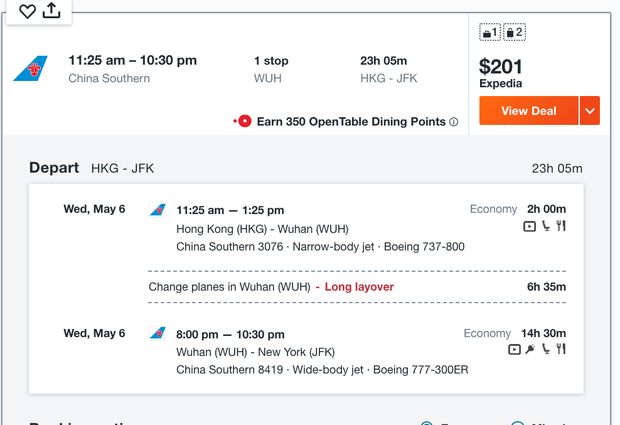Screen dimensions: 620x425
Task: Click power outlet icon on the Wuhan–New York leg
Action: pyautogui.click(x=530, y=349)
